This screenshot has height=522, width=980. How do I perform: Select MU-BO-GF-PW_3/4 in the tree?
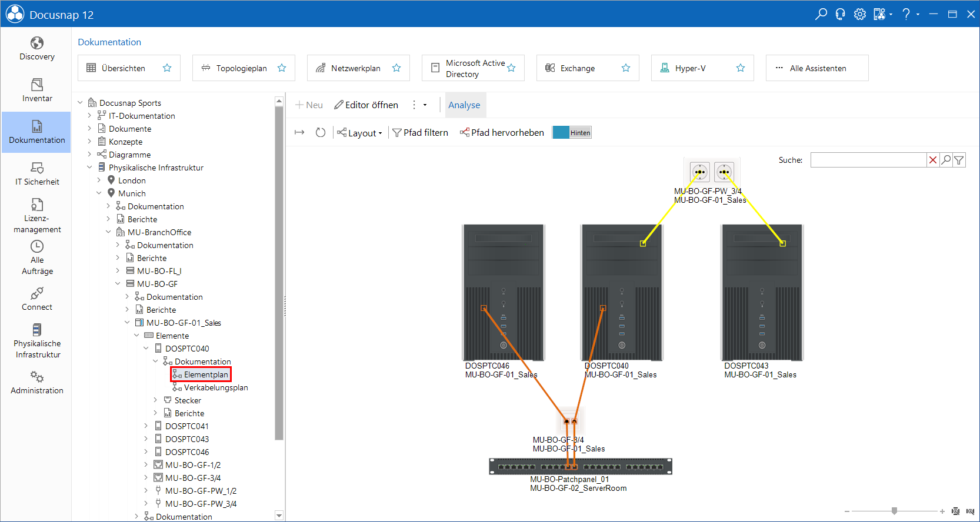pyautogui.click(x=201, y=504)
